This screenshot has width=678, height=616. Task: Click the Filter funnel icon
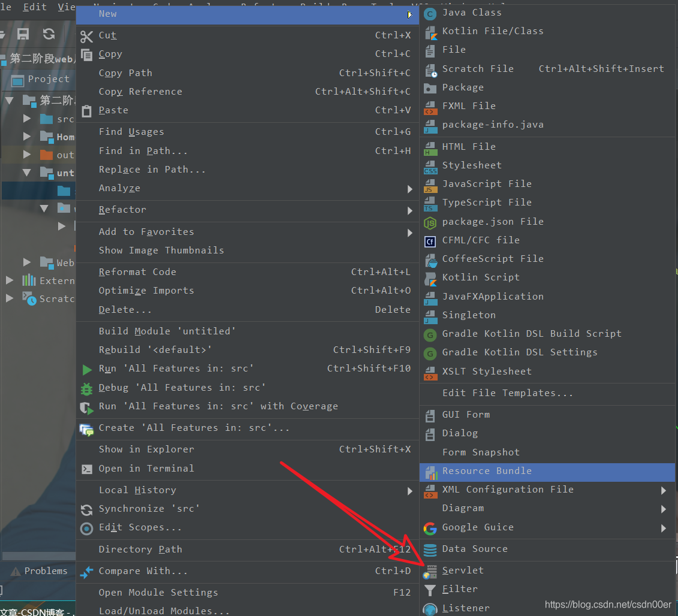[430, 590]
